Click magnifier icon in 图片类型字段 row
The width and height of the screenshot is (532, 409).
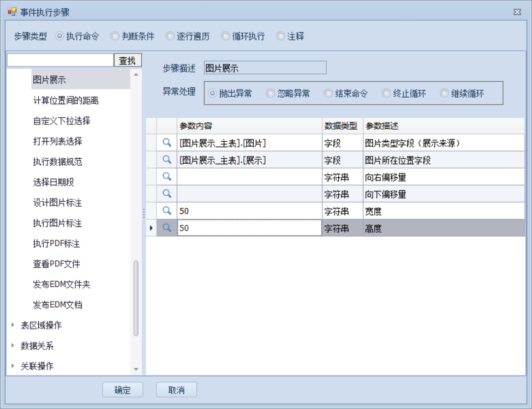(167, 143)
